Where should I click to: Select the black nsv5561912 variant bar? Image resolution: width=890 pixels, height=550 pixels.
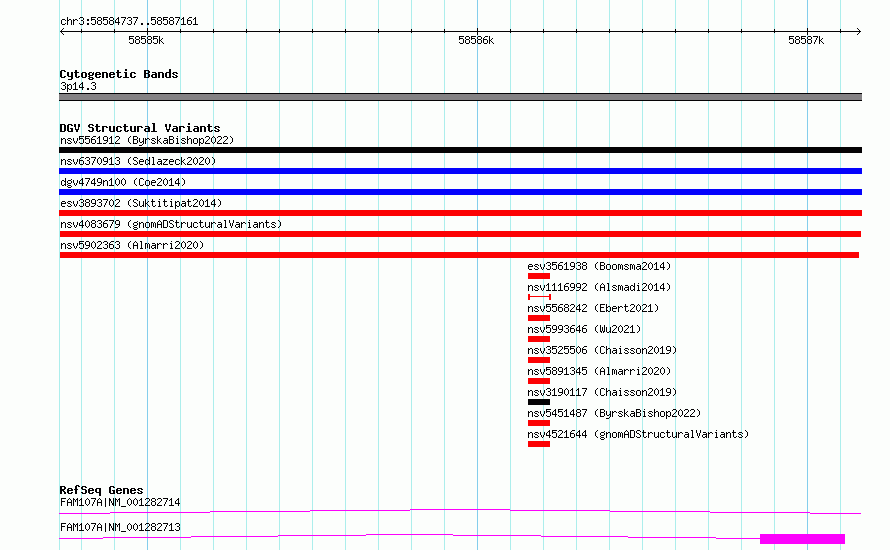(460, 150)
